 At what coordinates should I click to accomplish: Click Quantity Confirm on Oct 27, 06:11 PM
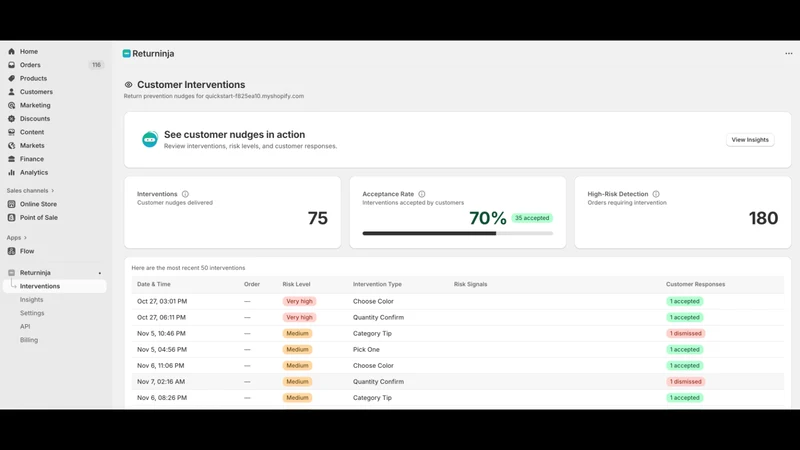[x=378, y=317]
